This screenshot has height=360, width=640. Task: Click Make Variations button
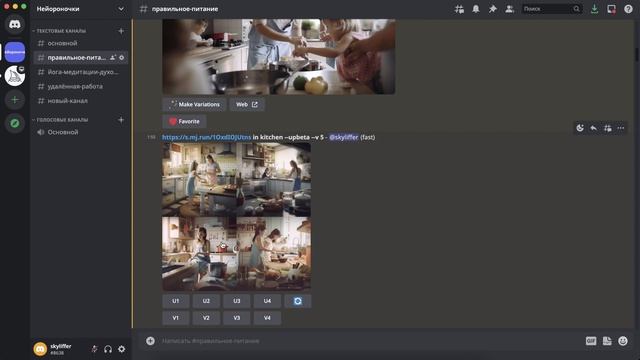(194, 104)
